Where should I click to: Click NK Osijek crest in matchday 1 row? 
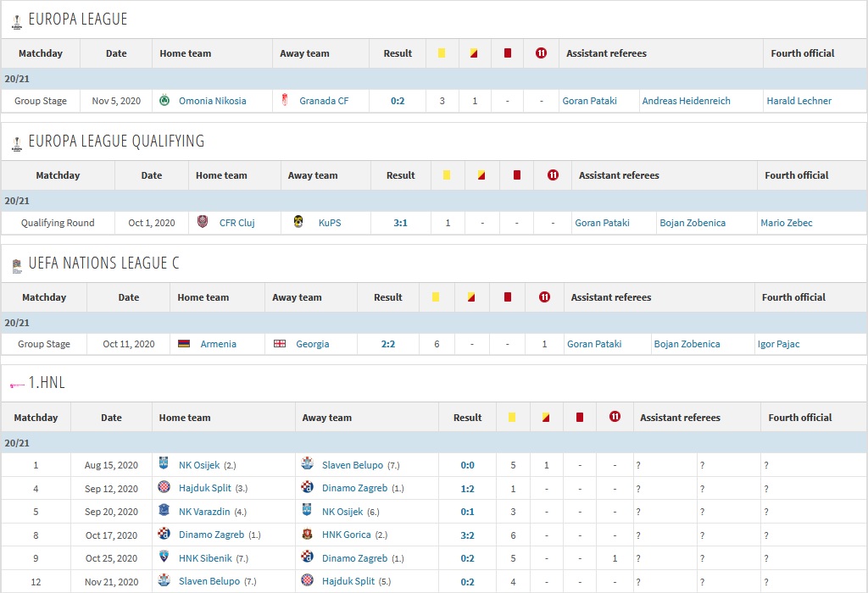click(164, 463)
